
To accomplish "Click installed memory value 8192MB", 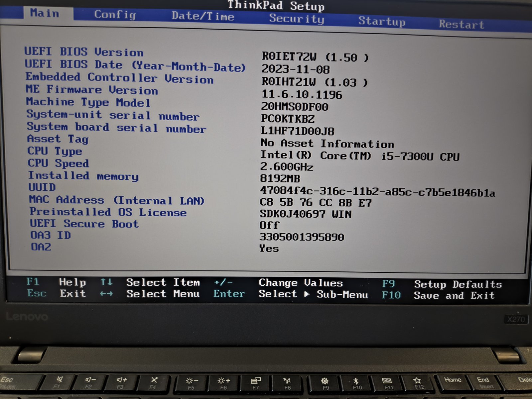I will click(280, 178).
